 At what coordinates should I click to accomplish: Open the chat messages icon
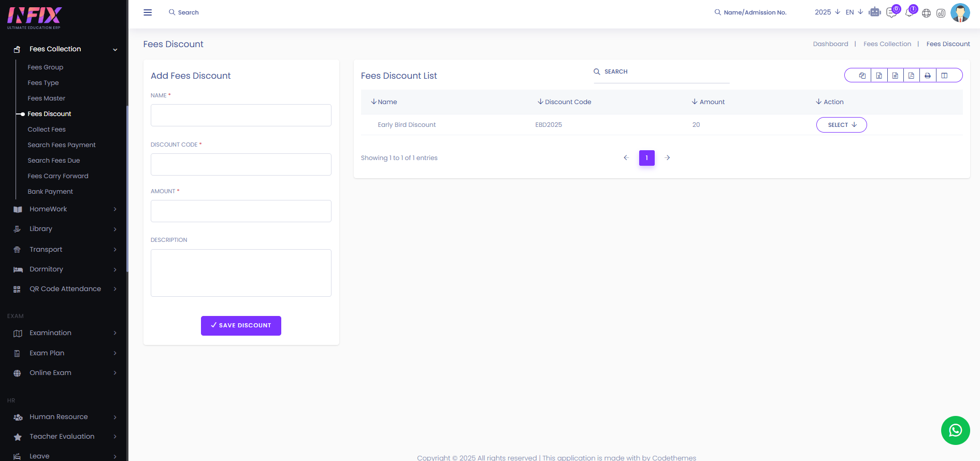(892, 12)
